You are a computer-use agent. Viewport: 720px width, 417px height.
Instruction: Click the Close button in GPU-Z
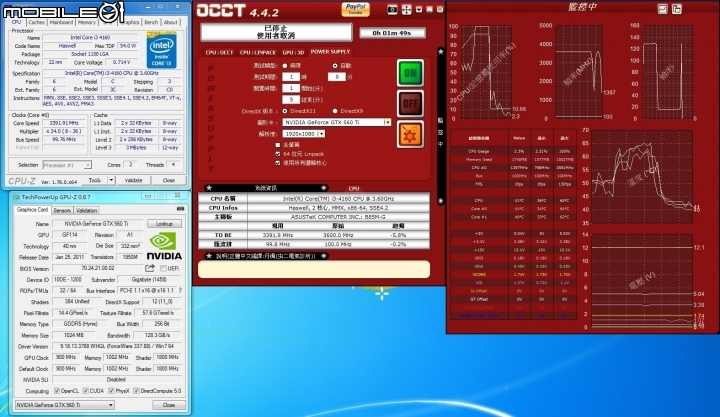click(x=169, y=405)
